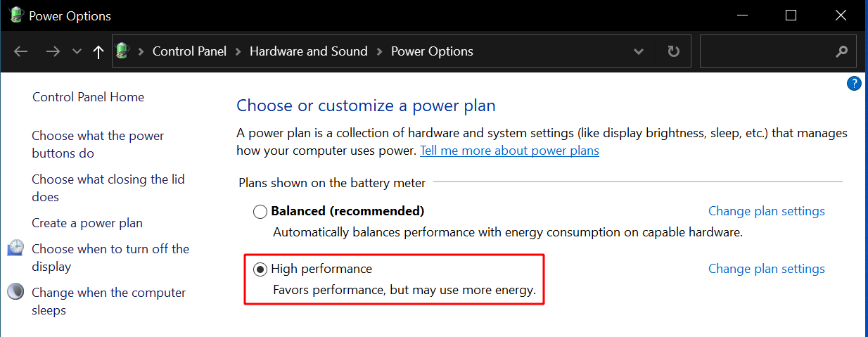Open Create a power plan

tap(87, 223)
